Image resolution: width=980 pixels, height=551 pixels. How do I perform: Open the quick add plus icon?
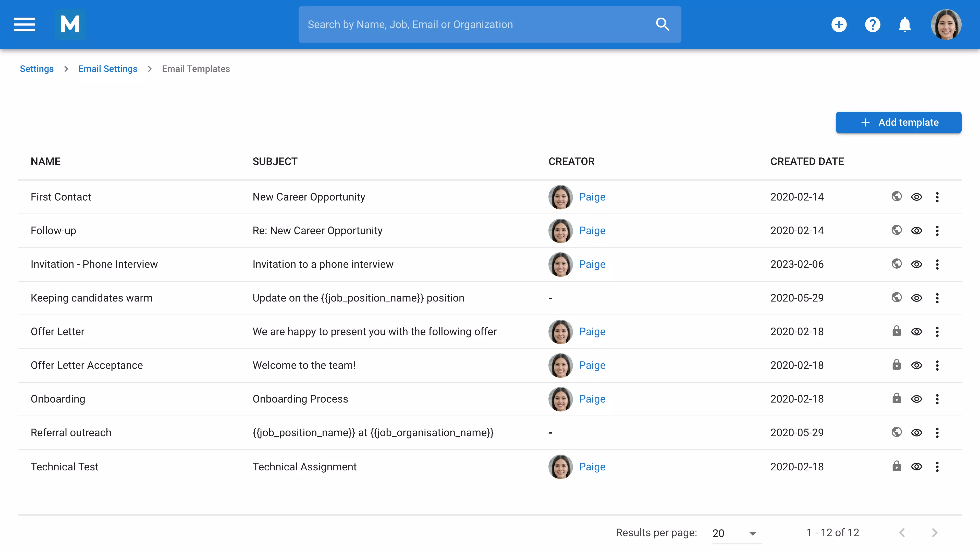click(839, 24)
